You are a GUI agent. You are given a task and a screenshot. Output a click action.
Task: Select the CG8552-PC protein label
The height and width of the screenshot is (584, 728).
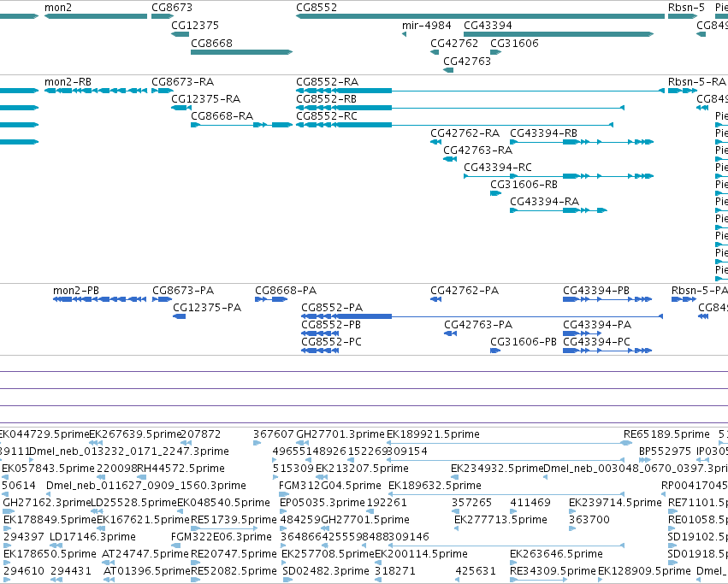pos(332,342)
